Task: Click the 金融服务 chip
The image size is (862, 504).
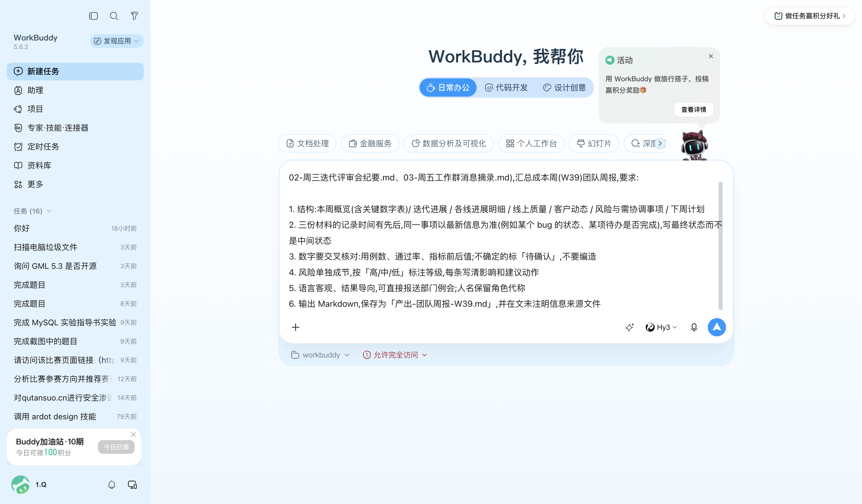Action: (370, 143)
